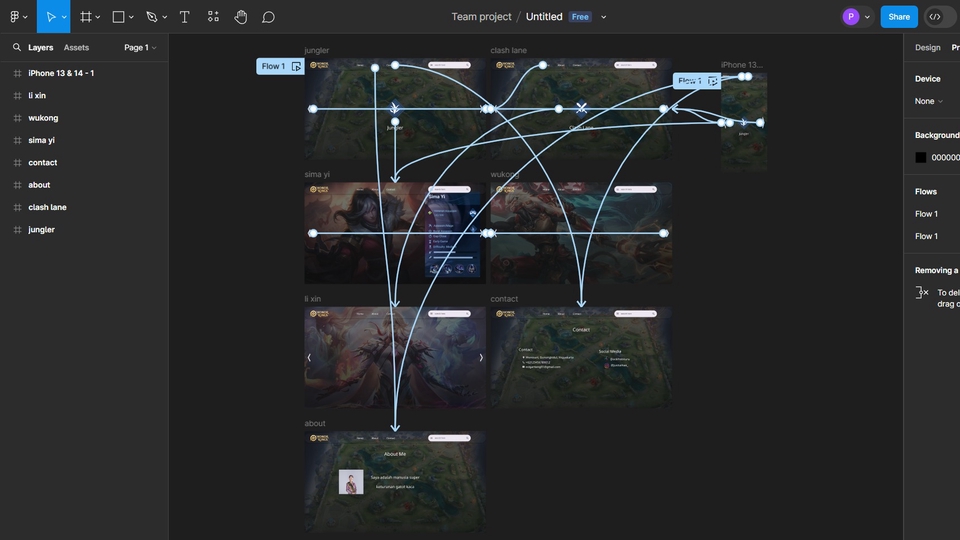This screenshot has height=540, width=960.
Task: Select the Comment tool
Action: 268,17
